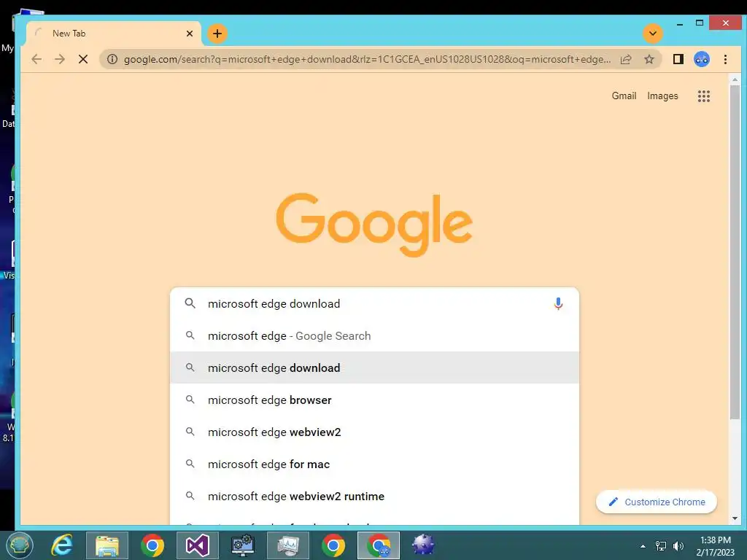Launch Internet Explorer from taskbar
Viewport: 747px width, 560px height.
click(62, 545)
